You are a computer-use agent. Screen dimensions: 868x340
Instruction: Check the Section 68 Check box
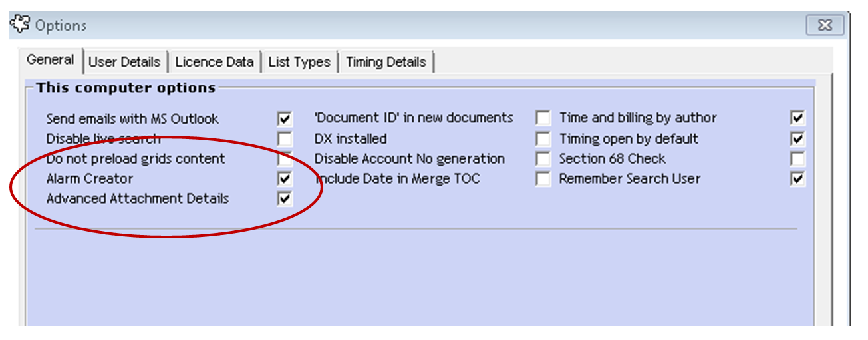pyautogui.click(x=798, y=159)
